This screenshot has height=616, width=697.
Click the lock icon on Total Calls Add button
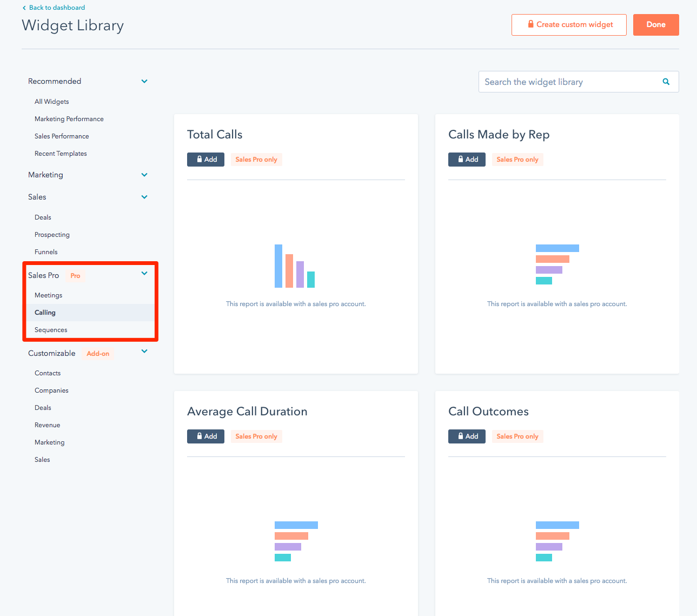(198, 159)
